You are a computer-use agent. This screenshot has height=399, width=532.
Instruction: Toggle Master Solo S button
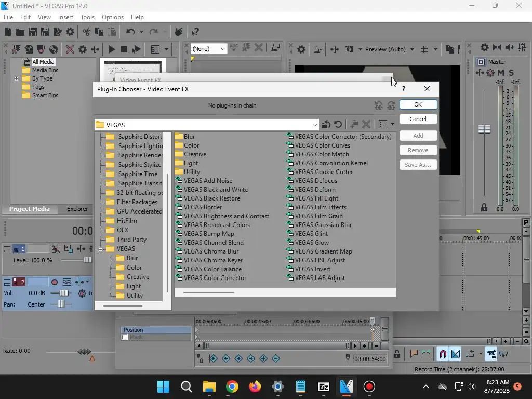511,73
